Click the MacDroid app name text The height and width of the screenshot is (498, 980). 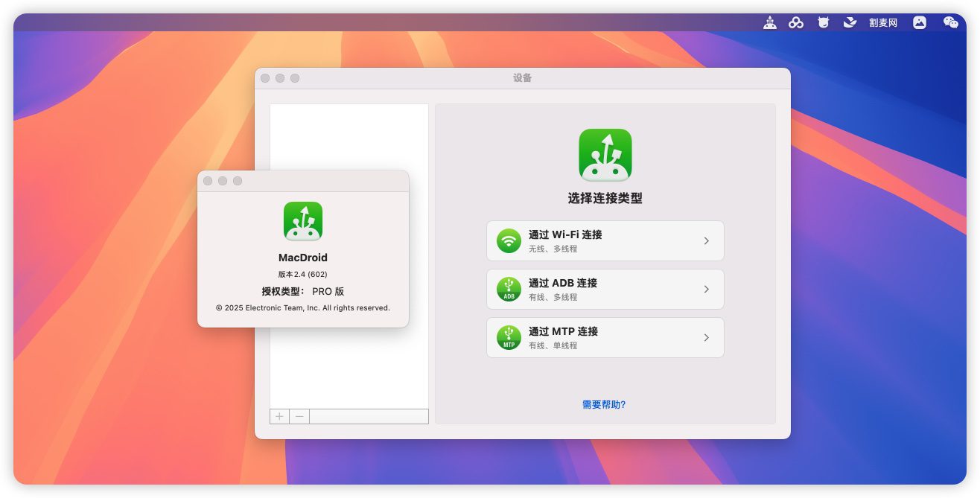(x=303, y=258)
